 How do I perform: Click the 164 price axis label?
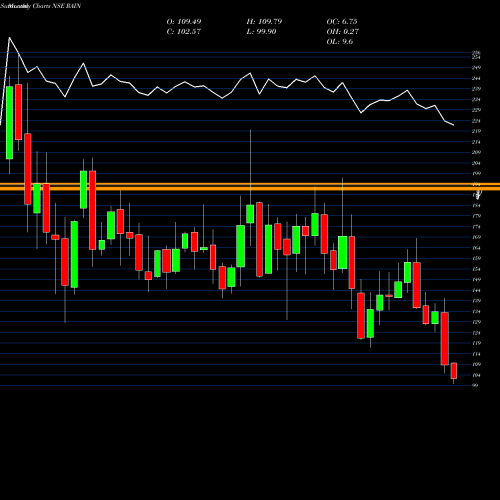(x=476, y=248)
